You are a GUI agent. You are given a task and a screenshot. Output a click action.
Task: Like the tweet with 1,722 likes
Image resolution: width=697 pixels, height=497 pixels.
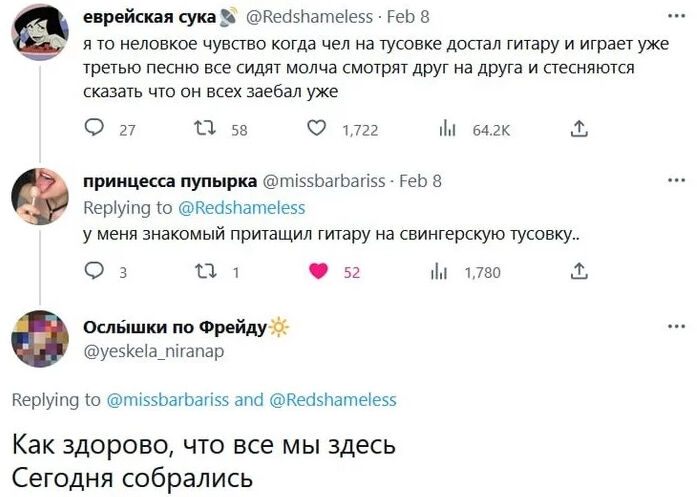[x=315, y=128]
